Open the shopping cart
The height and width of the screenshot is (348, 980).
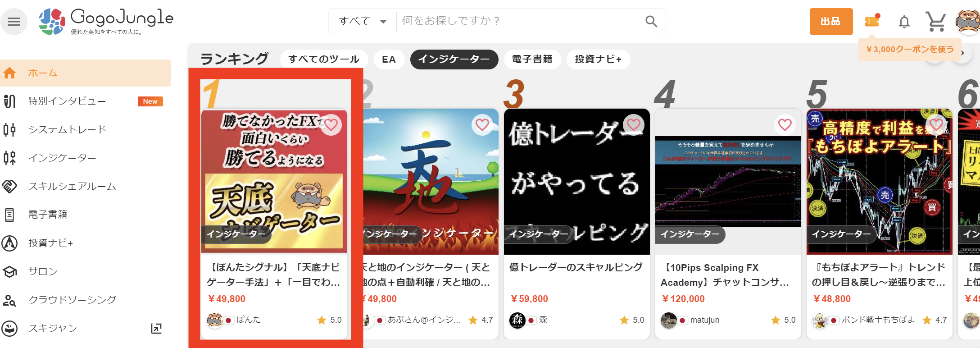(935, 21)
